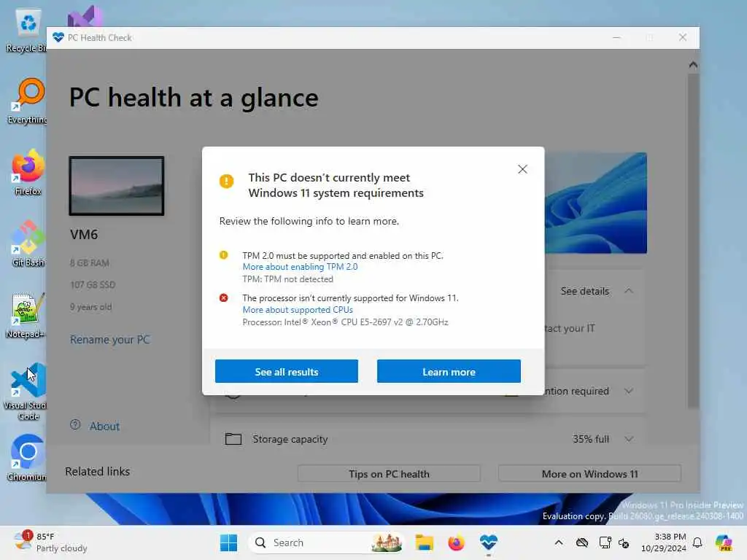Click the search highlight castle icon in taskbar
Viewport: 747px width, 560px height.
(x=387, y=542)
